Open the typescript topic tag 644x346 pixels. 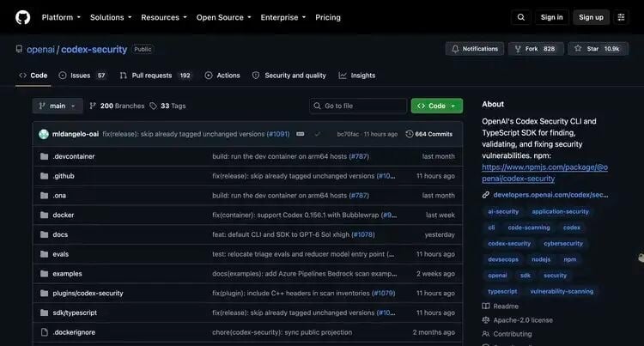502,291
